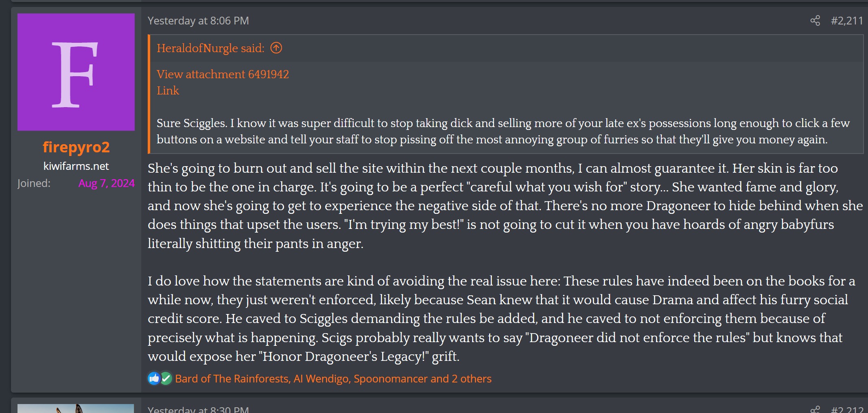Image resolution: width=868 pixels, height=413 pixels.
Task: Click the firepyro2 username
Action: click(76, 147)
